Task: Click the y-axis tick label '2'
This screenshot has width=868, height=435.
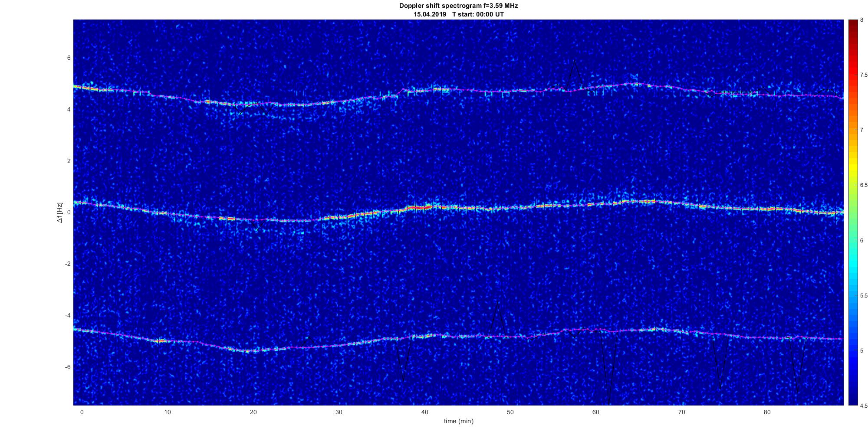Action: [x=69, y=161]
